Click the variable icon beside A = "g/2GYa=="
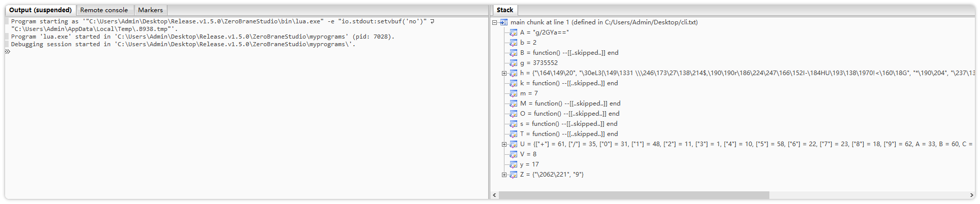 click(x=513, y=32)
